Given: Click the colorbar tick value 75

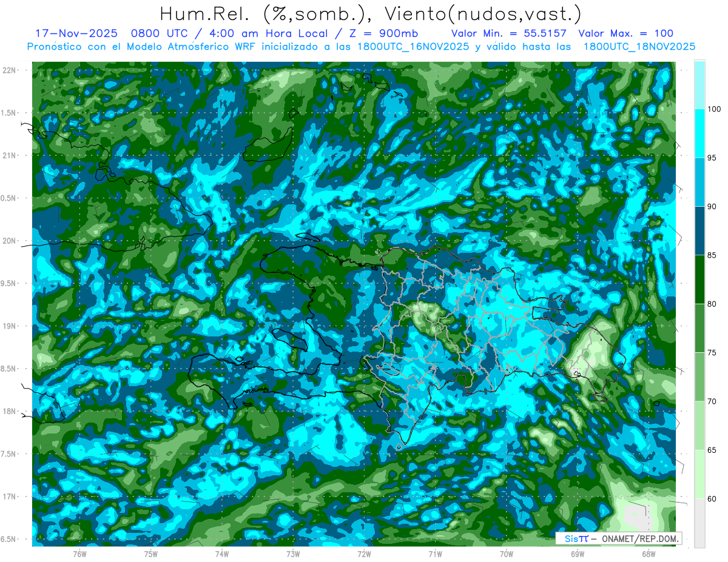Looking at the screenshot, I should [712, 353].
